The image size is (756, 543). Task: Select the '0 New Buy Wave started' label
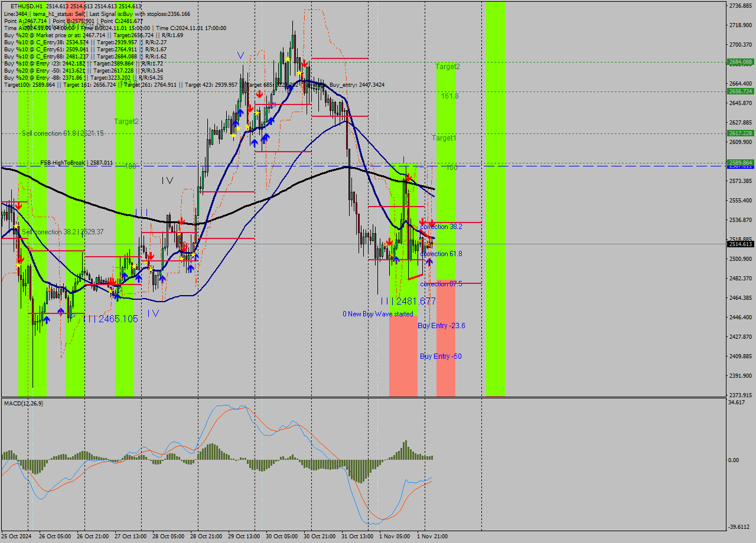tap(378, 314)
